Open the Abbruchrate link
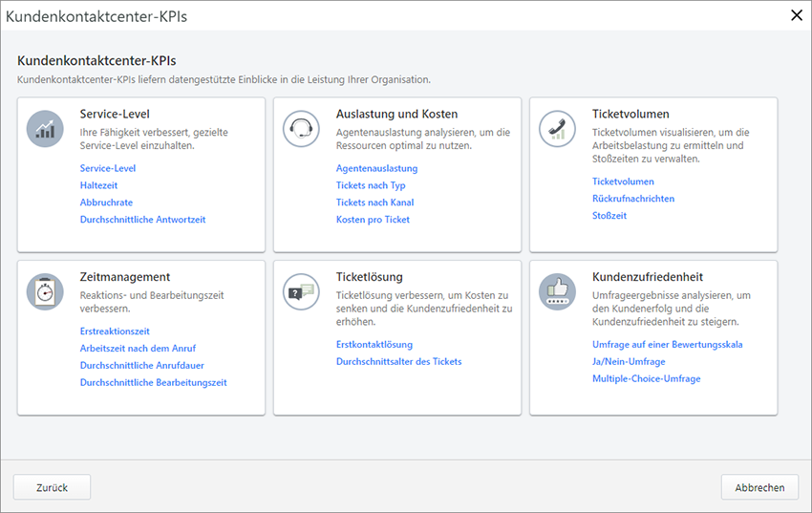The image size is (812, 513). [x=106, y=203]
